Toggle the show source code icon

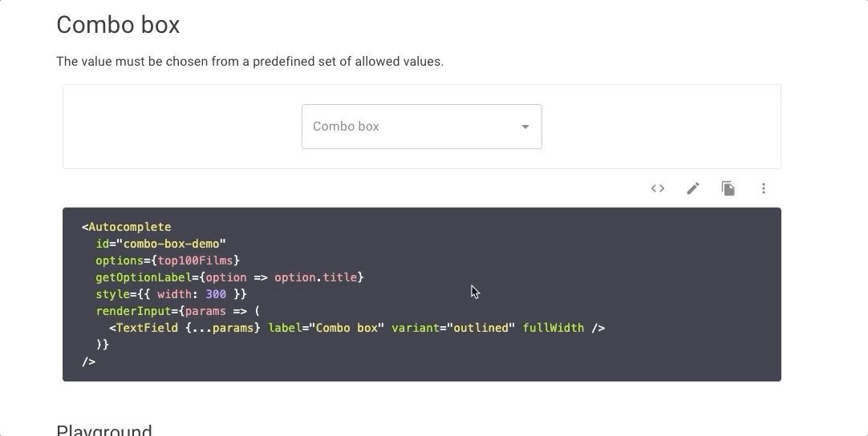point(658,188)
